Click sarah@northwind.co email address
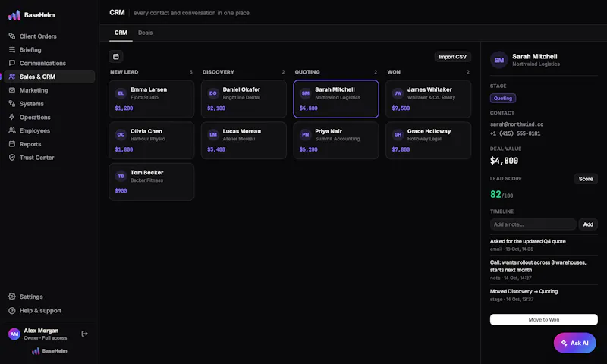The image size is (607, 364). (x=517, y=124)
